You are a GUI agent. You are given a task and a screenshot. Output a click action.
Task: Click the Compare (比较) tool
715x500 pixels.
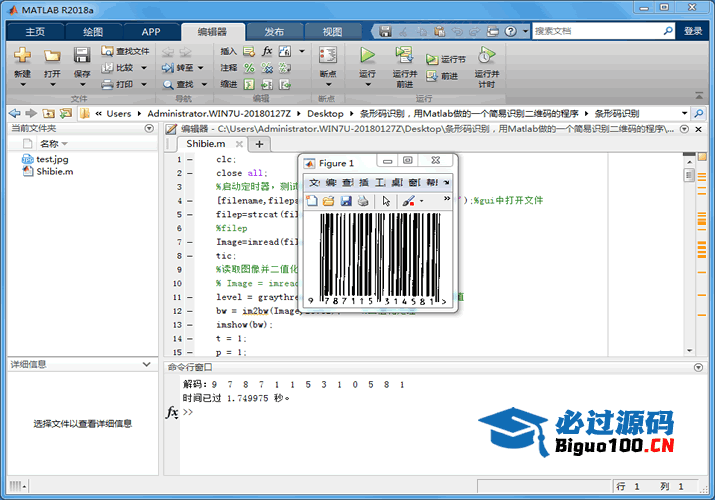(117, 68)
